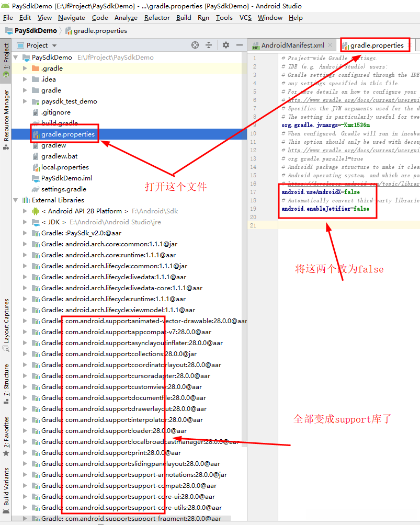Click the locate current file target icon
The height and width of the screenshot is (525, 420).
195,45
